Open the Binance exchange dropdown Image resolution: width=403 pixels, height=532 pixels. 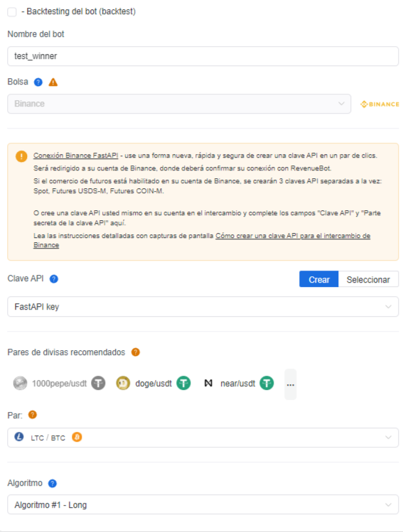[x=179, y=104]
